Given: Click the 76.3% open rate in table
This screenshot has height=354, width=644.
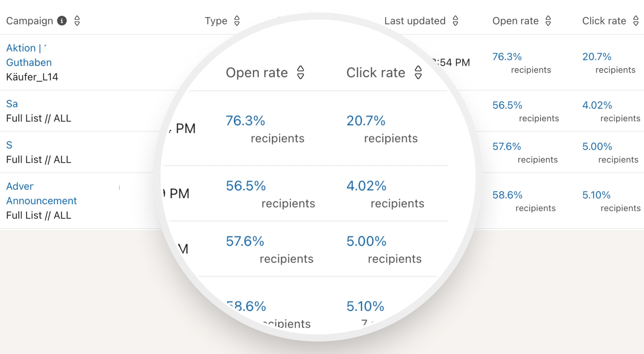Looking at the screenshot, I should click(507, 57).
